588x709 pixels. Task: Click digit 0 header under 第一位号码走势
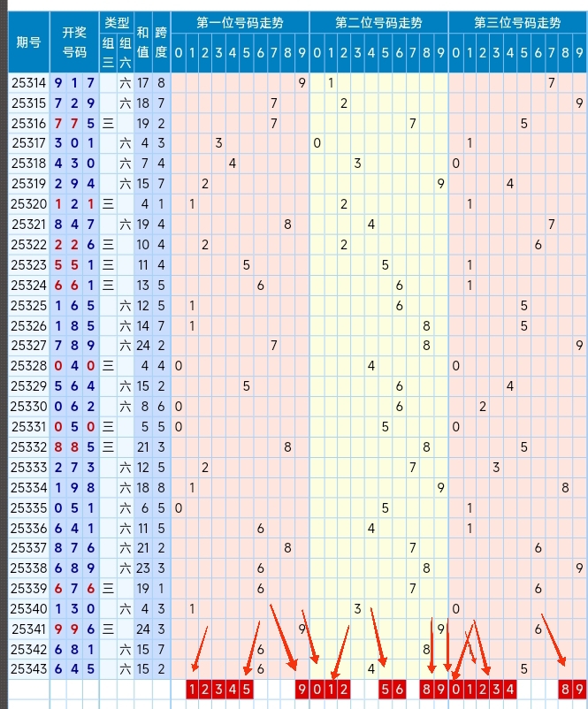179,53
